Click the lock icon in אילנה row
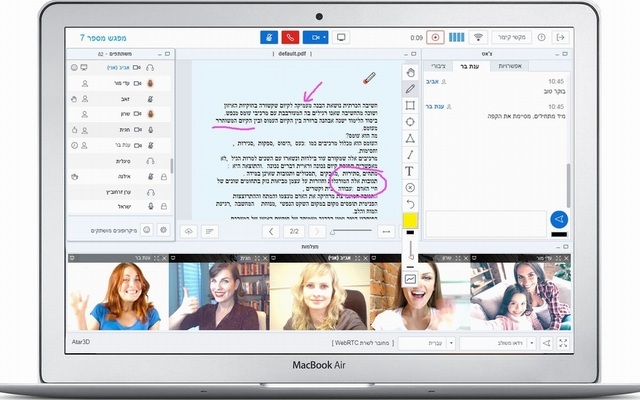Viewport: 640px width, 400px height. [x=164, y=177]
